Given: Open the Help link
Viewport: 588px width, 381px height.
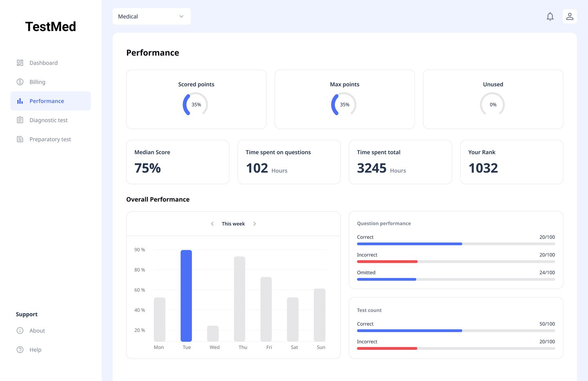Looking at the screenshot, I should (x=35, y=350).
